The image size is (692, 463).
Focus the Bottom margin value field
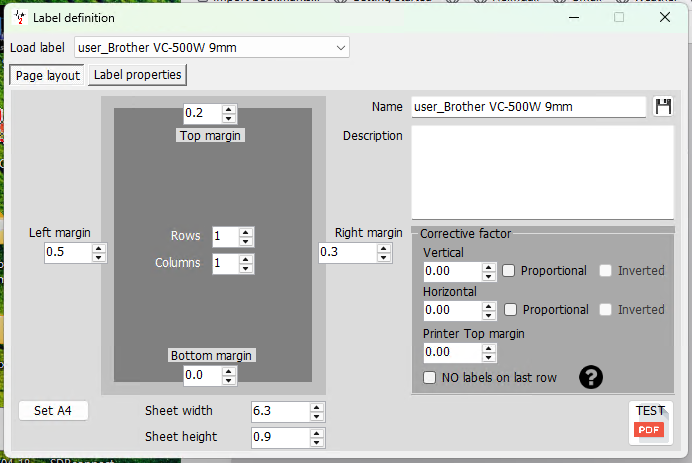203,375
